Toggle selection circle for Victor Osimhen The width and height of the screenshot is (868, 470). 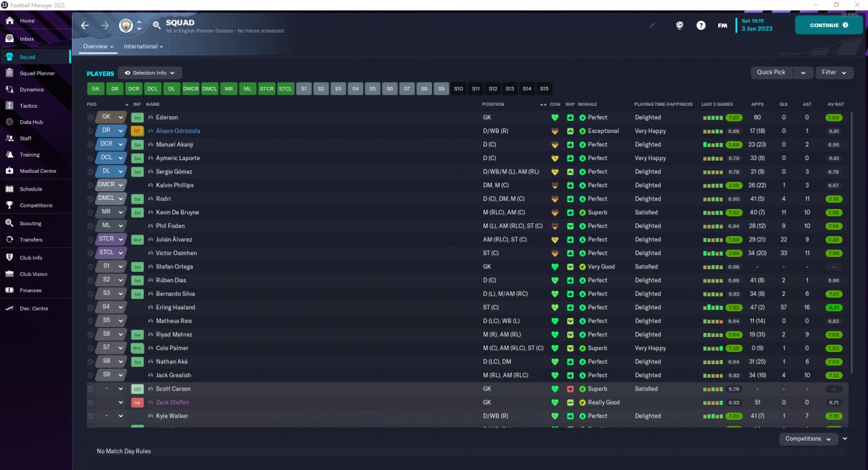click(x=91, y=253)
